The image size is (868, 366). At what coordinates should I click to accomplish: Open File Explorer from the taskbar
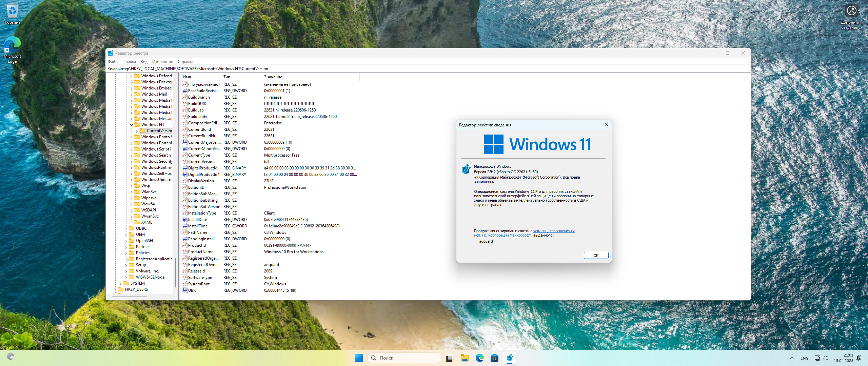click(x=464, y=358)
